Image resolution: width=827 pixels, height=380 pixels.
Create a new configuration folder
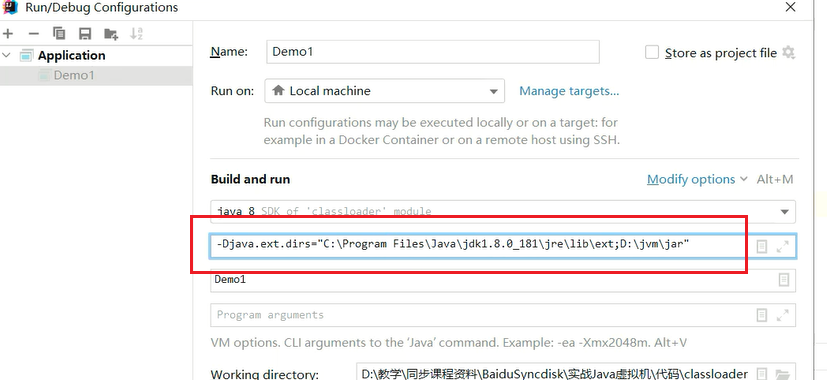[x=111, y=34]
